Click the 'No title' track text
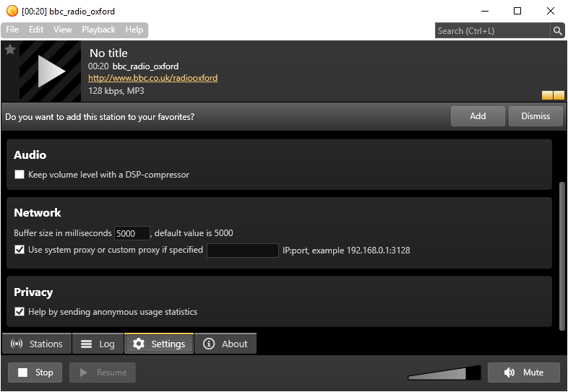 108,53
